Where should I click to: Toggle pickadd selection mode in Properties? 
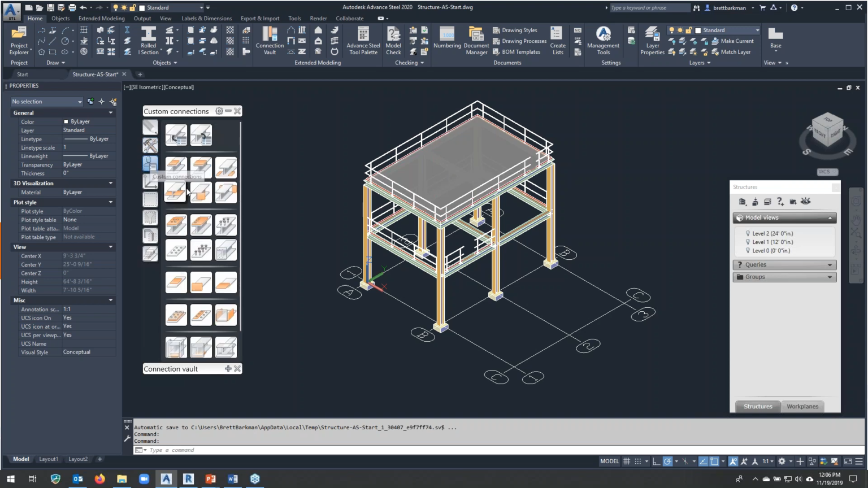tap(90, 102)
